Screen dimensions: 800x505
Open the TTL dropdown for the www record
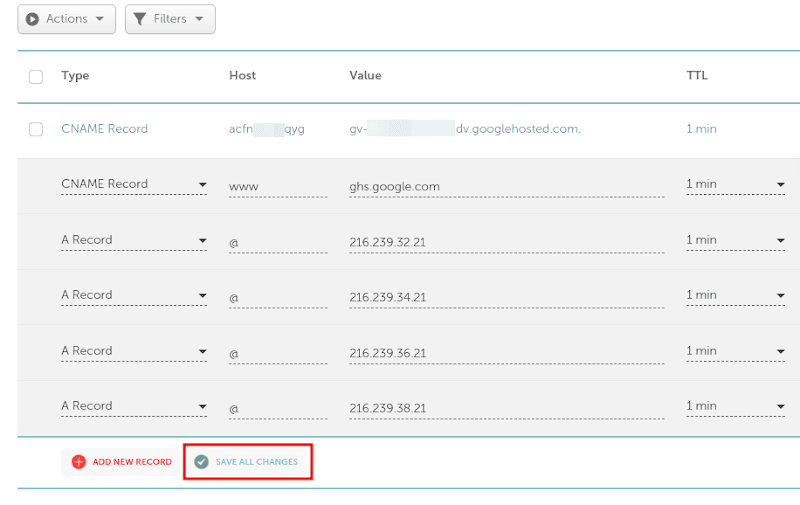735,184
